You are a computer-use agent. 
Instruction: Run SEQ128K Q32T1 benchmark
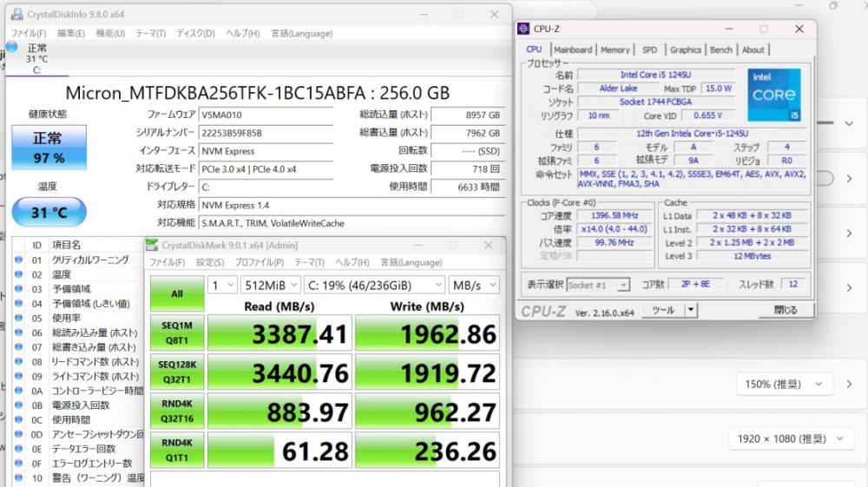pyautogui.click(x=177, y=372)
